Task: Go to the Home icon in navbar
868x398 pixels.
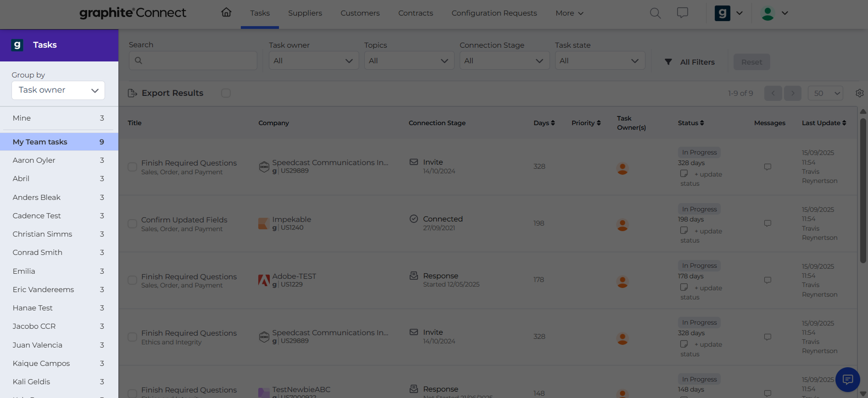Action: click(226, 12)
